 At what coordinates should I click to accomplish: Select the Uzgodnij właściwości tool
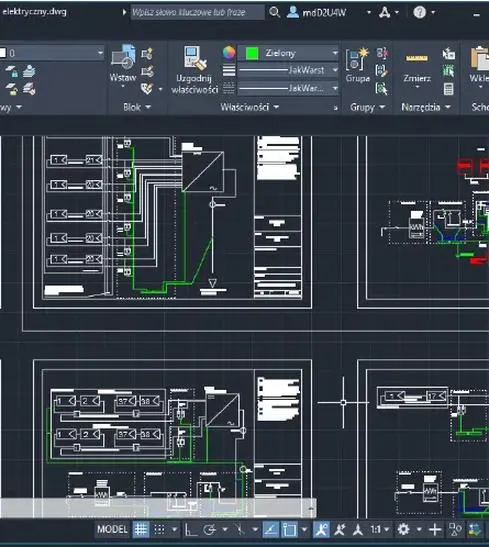coord(195,70)
